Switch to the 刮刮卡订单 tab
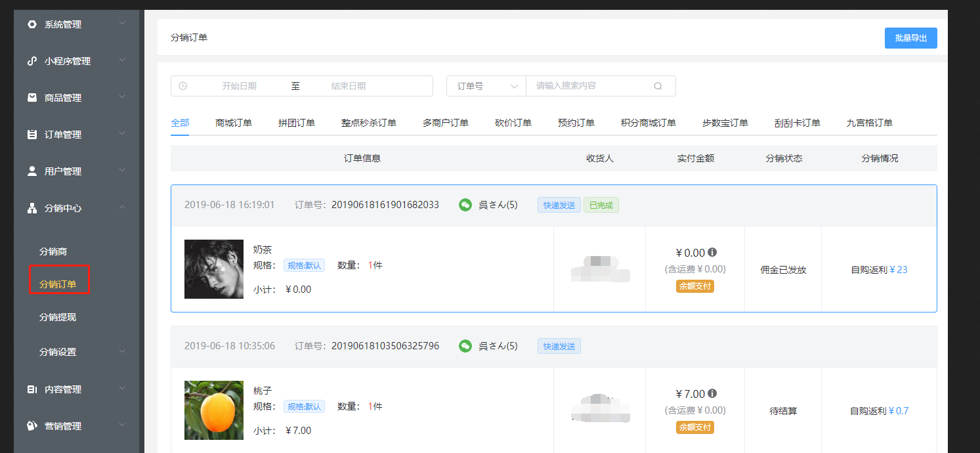This screenshot has width=980, height=453. point(798,123)
